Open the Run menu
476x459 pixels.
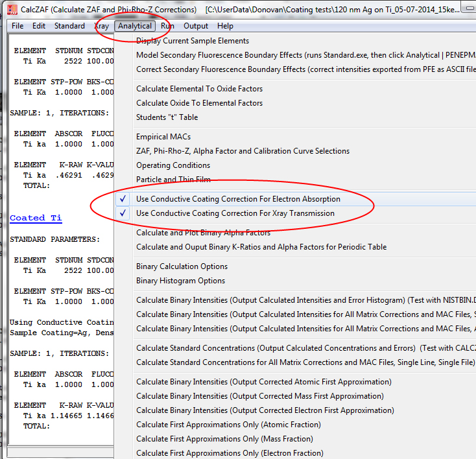pos(167,26)
